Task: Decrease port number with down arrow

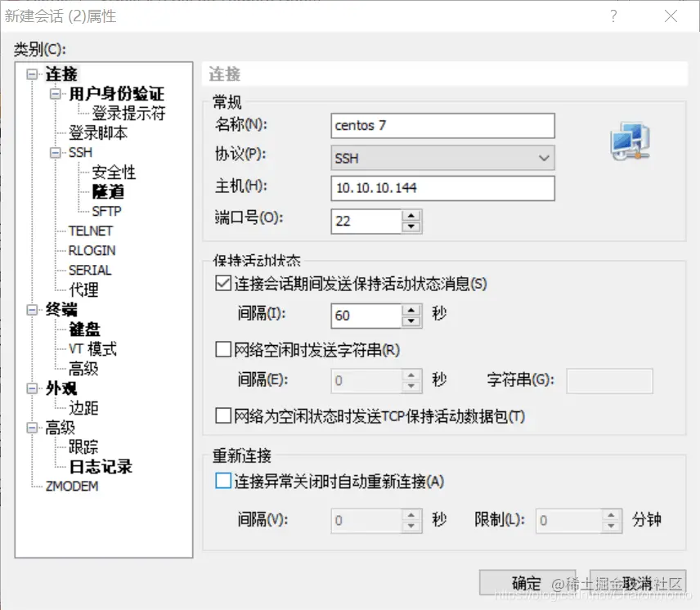Action: tap(411, 227)
